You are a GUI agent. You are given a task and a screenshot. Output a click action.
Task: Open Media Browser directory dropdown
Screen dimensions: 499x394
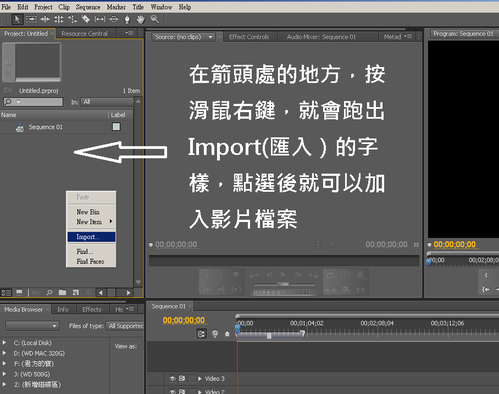coord(32,326)
